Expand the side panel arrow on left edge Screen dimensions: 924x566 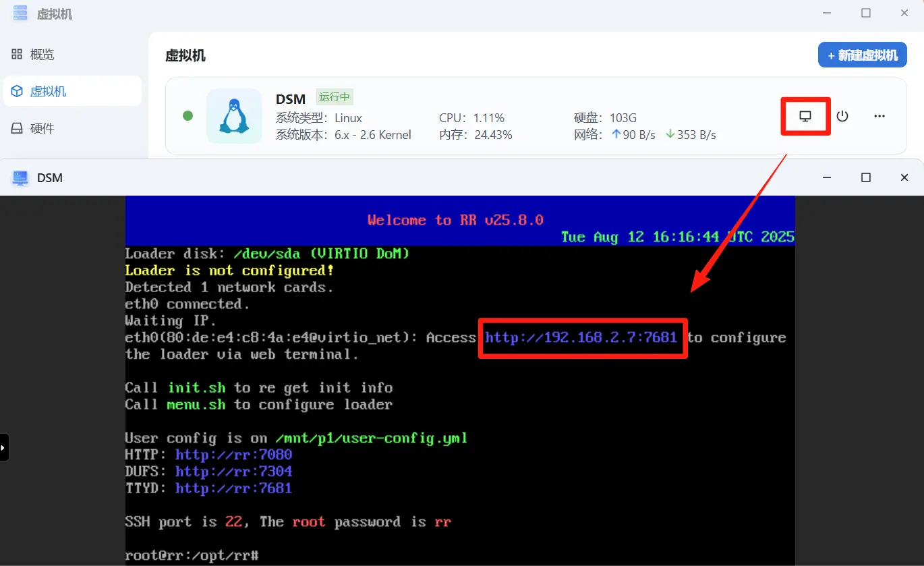(x=3, y=447)
